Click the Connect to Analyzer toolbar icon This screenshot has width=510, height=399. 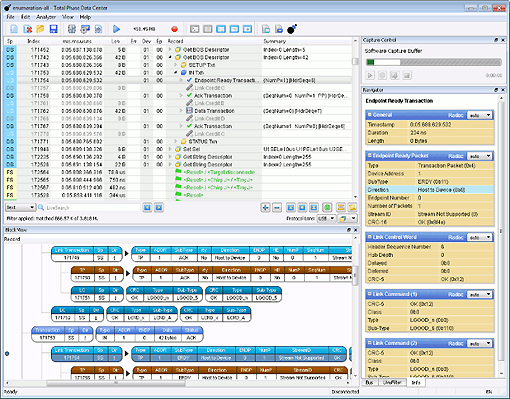(72, 29)
